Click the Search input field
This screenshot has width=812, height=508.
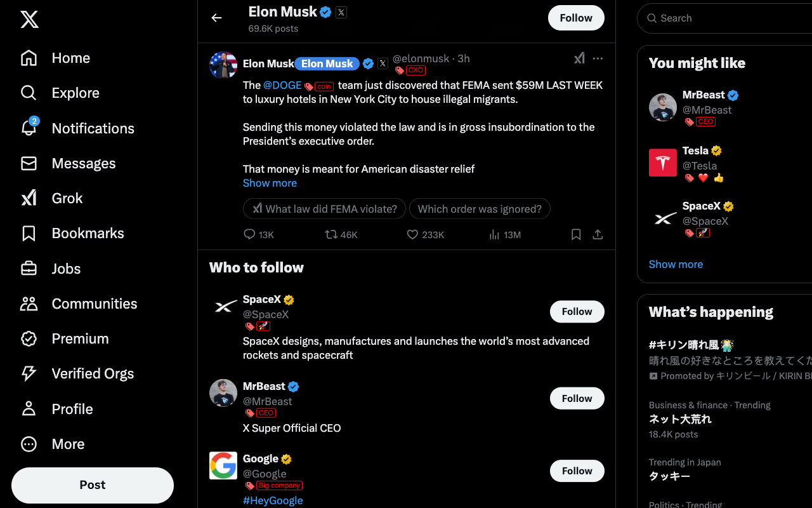point(730,18)
